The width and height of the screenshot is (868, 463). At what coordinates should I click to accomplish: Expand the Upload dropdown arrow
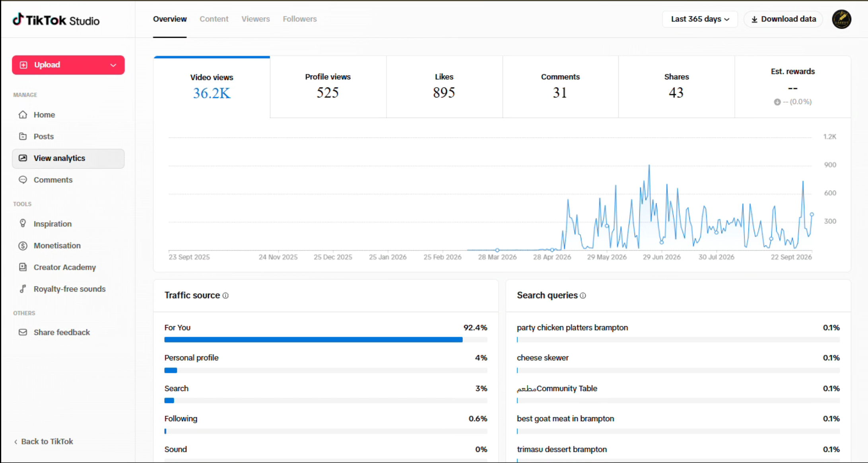click(x=113, y=65)
